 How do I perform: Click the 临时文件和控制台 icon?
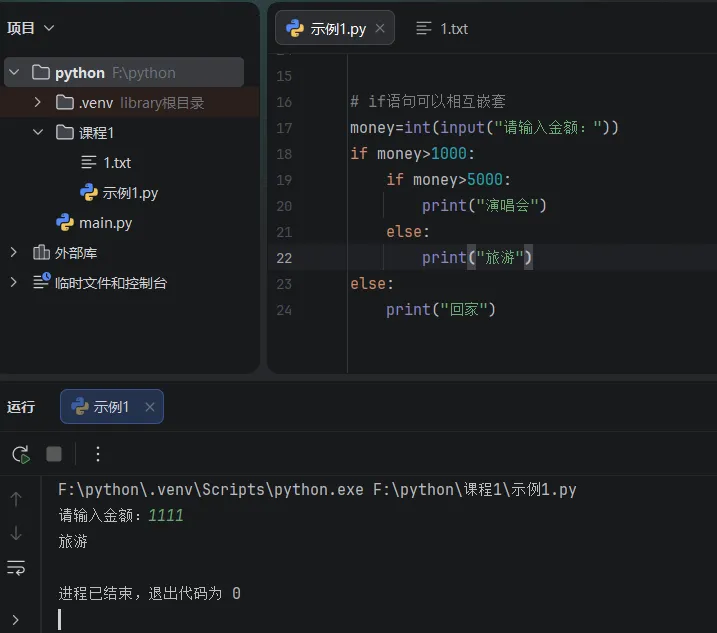[42, 281]
